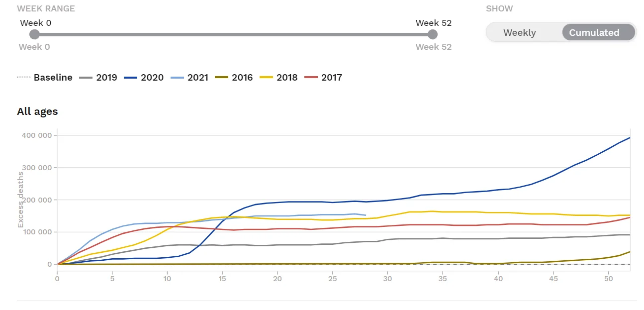Click the gray 2019 legend line swatch
Image resolution: width=644 pixels, height=310 pixels.
86,78
